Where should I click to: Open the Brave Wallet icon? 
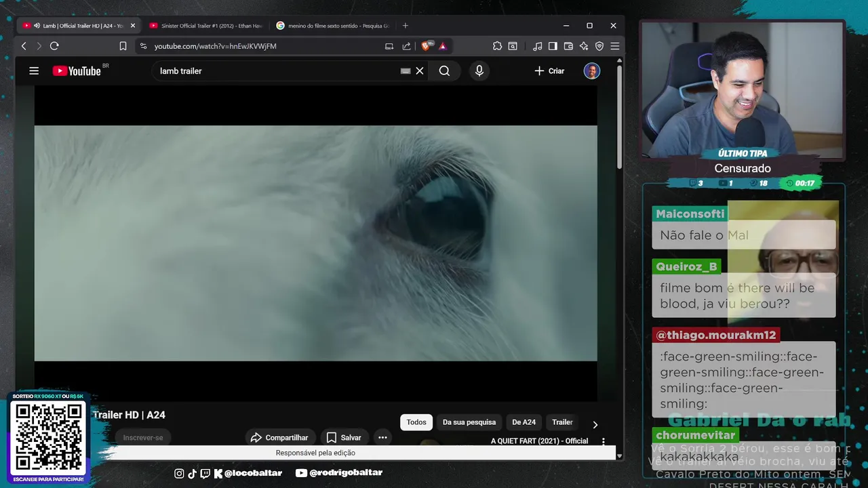coord(568,46)
